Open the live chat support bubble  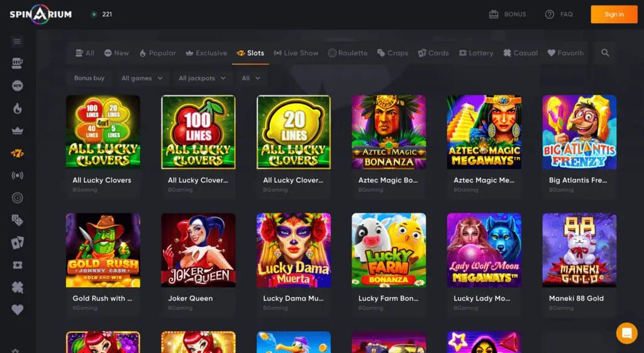point(626,333)
